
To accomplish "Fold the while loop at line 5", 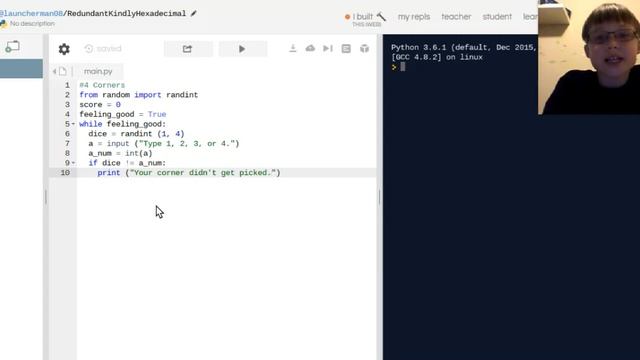I will pyautogui.click(x=73, y=124).
